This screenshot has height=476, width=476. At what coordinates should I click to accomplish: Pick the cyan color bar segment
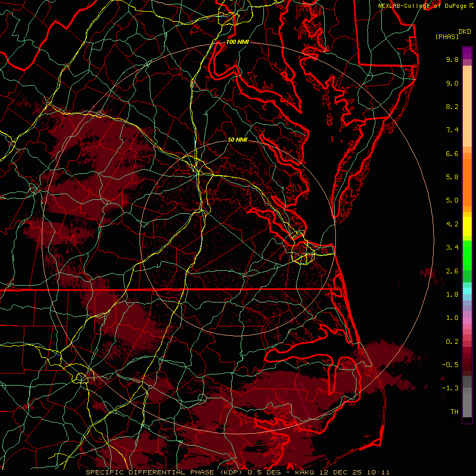(x=467, y=291)
